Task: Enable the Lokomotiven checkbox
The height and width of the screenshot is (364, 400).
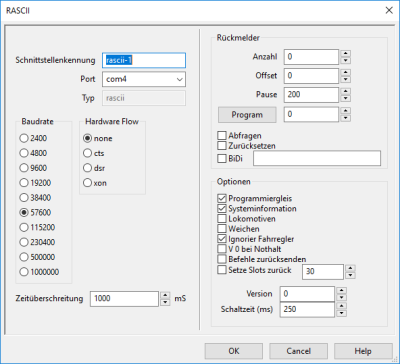Action: (222, 219)
